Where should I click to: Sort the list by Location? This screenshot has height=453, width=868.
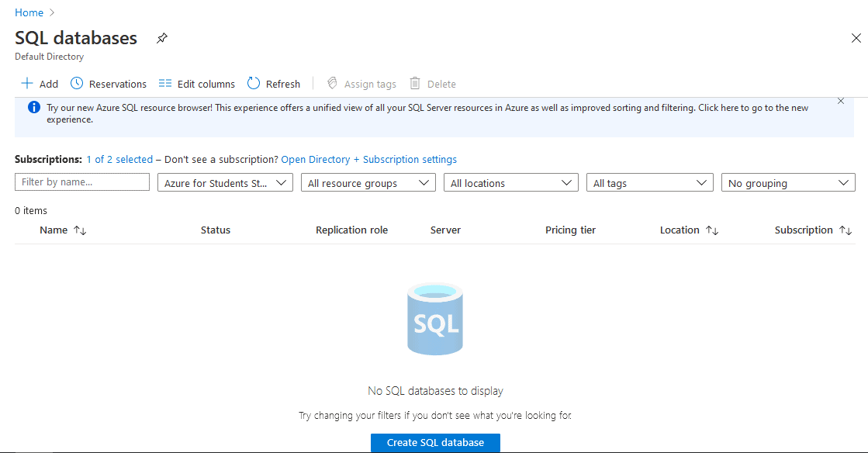(688, 230)
